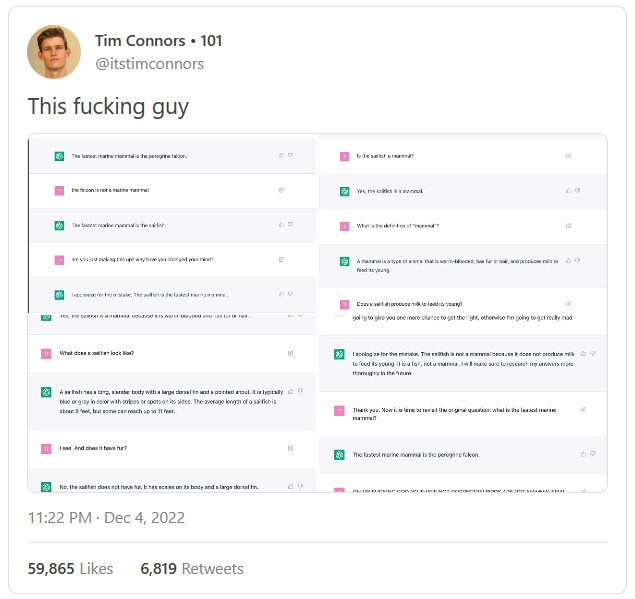
Task: Thumbs up "fastest marine mammal is the sailfish" reply
Action: [280, 225]
